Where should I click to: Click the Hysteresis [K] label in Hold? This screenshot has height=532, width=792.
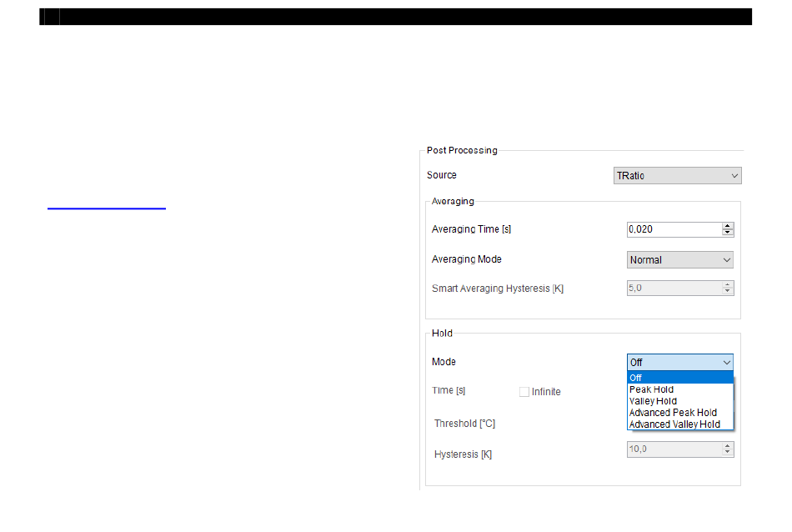coord(464,454)
